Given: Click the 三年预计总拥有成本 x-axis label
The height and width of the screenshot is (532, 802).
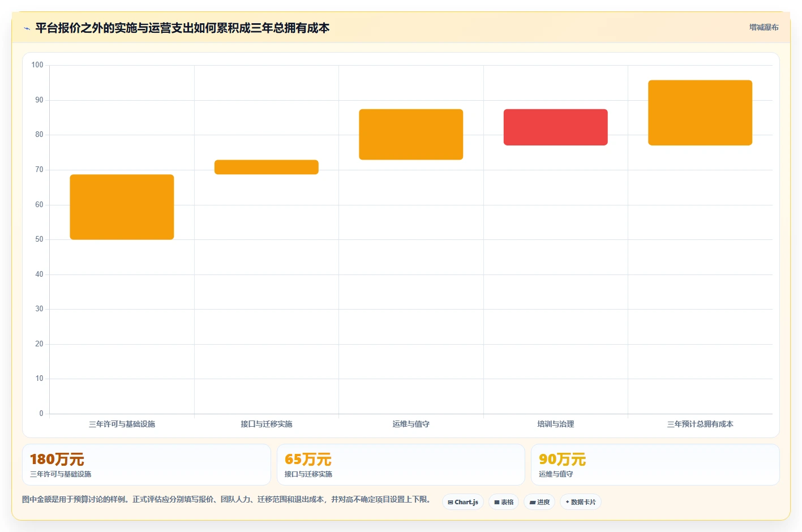Looking at the screenshot, I should click(700, 424).
